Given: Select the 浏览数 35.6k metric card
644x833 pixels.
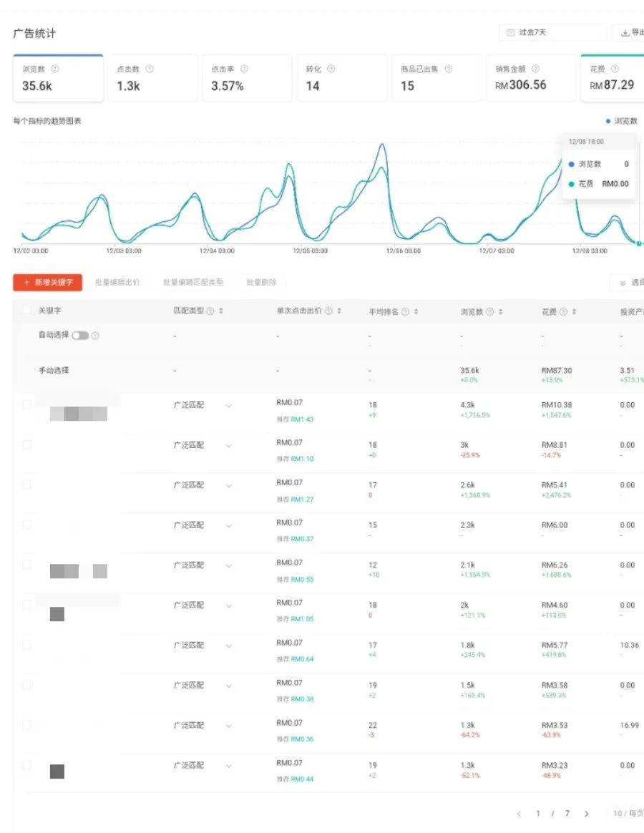Looking at the screenshot, I should (x=59, y=78).
